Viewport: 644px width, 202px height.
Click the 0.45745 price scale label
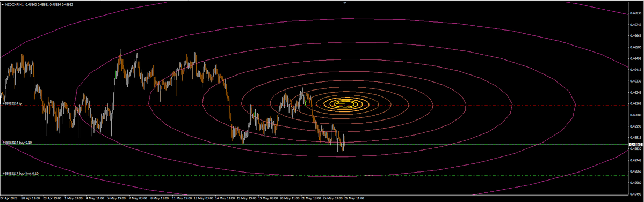point(636,161)
